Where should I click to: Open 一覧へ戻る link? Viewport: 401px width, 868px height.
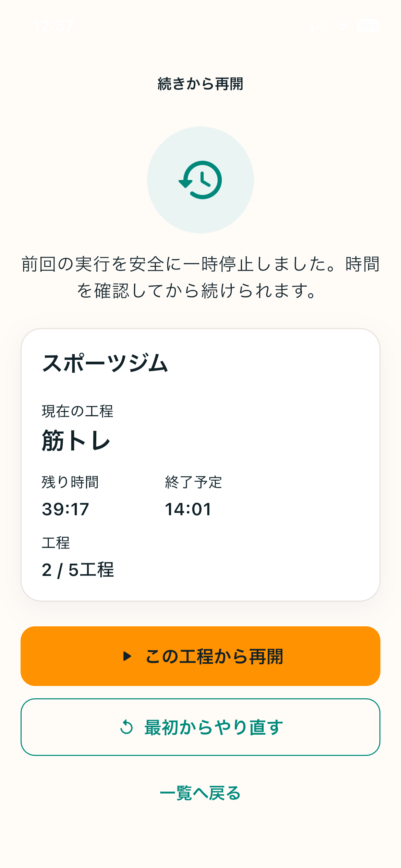click(200, 793)
